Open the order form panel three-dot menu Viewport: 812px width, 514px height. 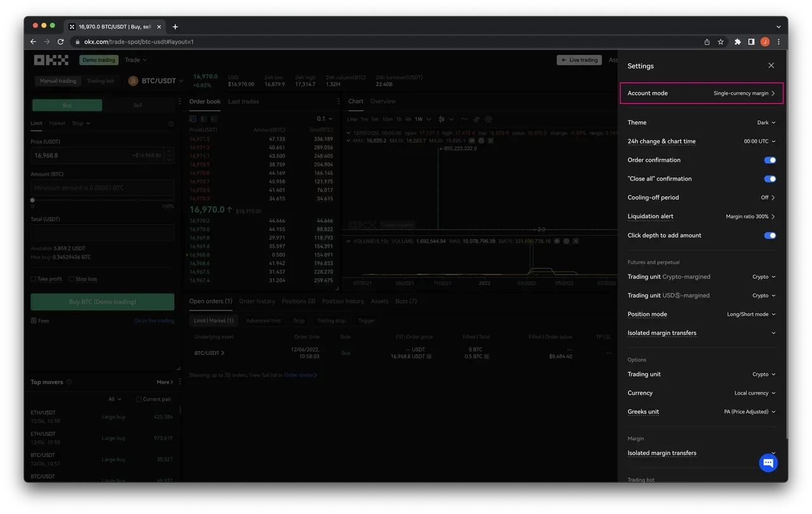coord(180,101)
